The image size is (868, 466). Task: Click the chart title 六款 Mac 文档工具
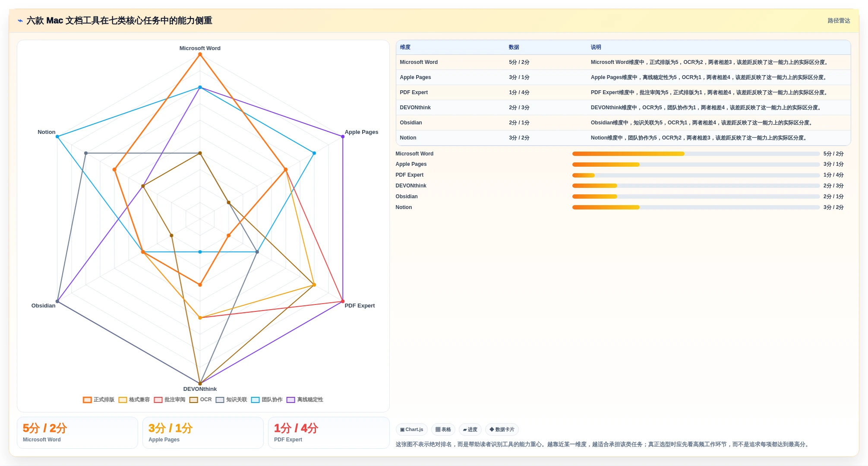[x=119, y=21]
